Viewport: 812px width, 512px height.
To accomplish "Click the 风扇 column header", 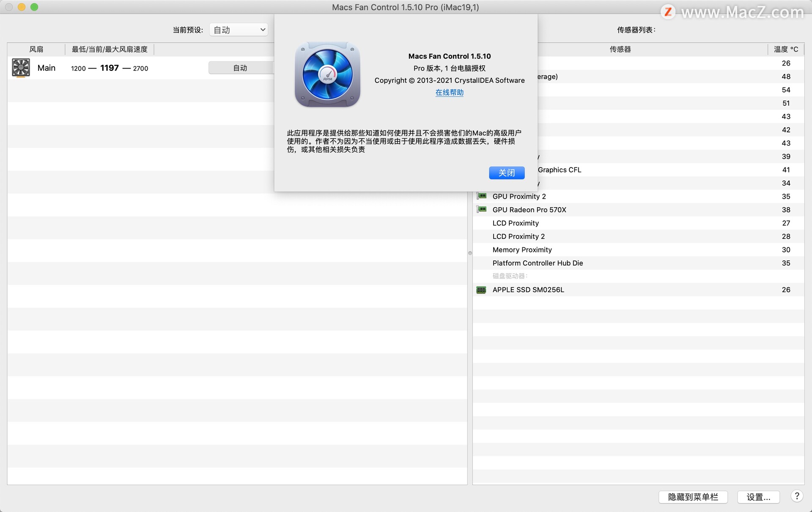I will [x=36, y=49].
